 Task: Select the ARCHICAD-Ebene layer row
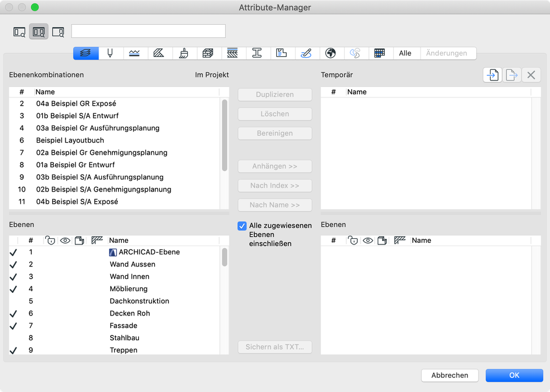pyautogui.click(x=115, y=252)
